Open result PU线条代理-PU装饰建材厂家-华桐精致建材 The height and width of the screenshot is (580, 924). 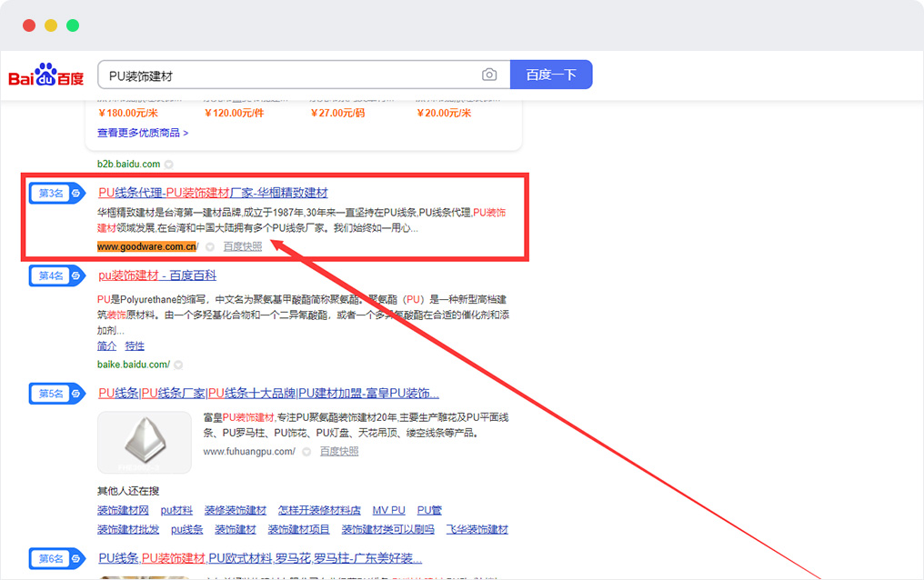point(213,193)
